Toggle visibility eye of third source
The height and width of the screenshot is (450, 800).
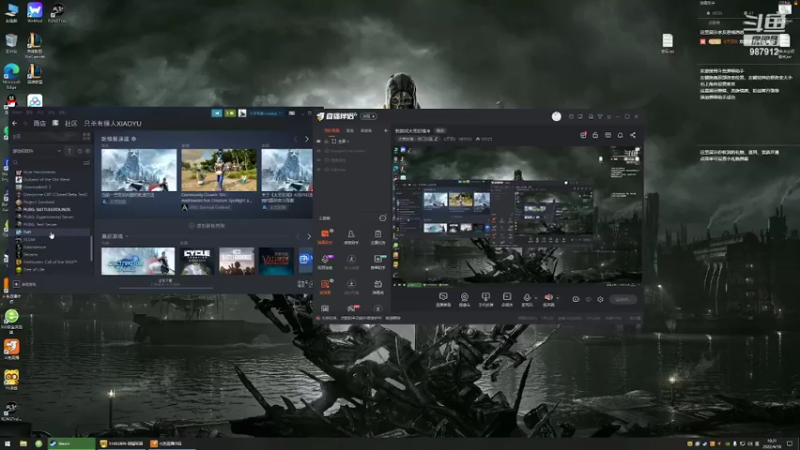click(319, 160)
